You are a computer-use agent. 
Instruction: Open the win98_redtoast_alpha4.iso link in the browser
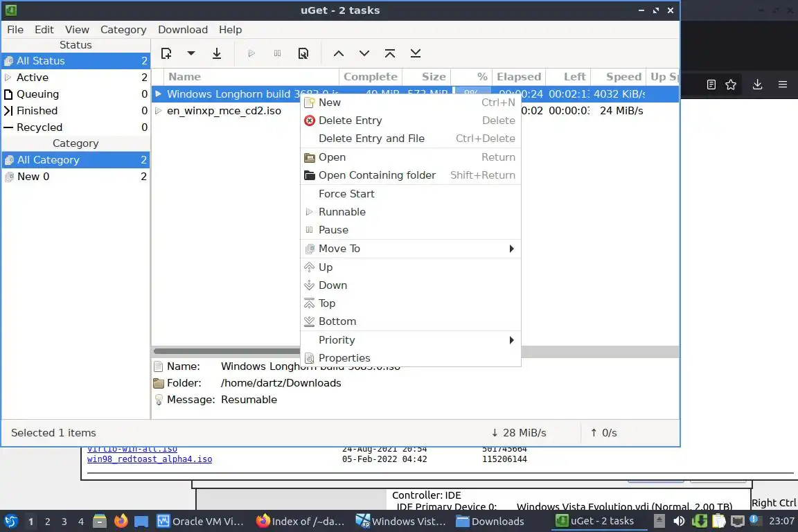click(x=150, y=459)
